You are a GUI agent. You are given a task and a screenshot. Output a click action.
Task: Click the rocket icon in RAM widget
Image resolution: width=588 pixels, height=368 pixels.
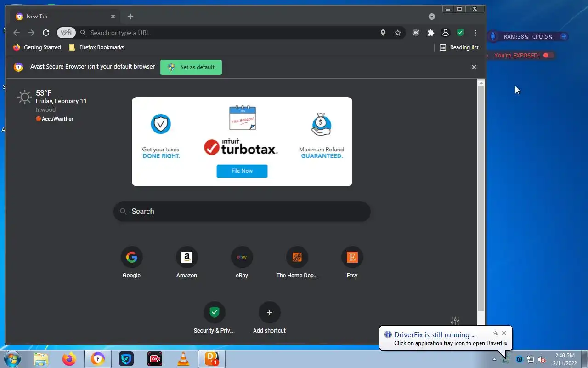(493, 36)
